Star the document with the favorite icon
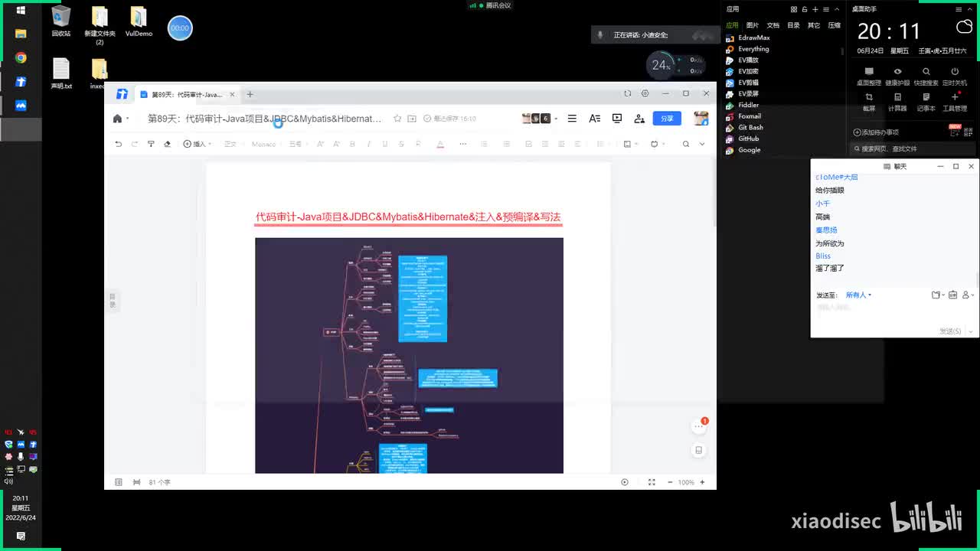This screenshot has width=980, height=551. [397, 119]
